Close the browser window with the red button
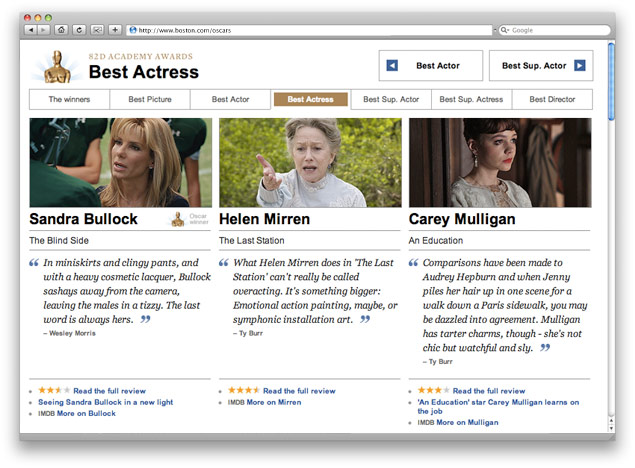 [x=27, y=17]
